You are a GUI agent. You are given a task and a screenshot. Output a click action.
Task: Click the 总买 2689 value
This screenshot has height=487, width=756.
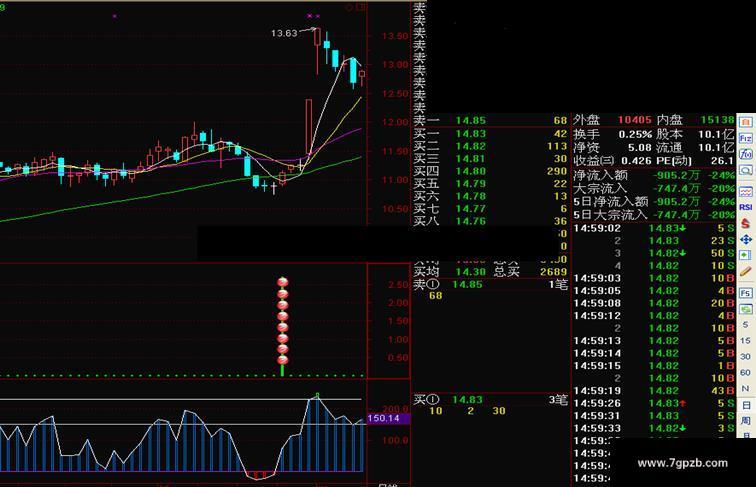(x=553, y=272)
